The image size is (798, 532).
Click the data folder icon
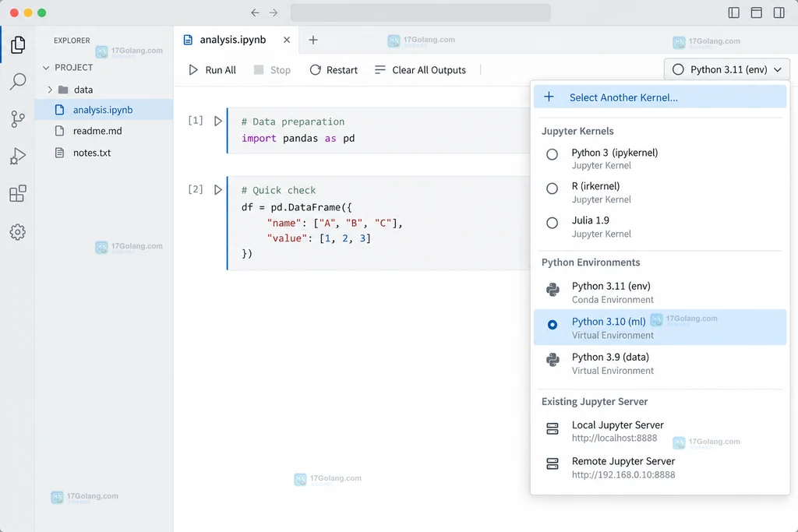pos(63,90)
